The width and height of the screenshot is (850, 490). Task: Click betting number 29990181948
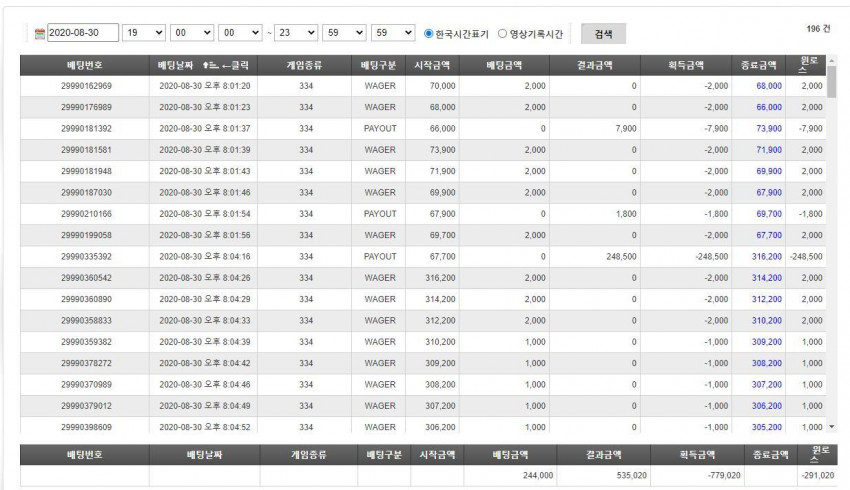[x=86, y=171]
